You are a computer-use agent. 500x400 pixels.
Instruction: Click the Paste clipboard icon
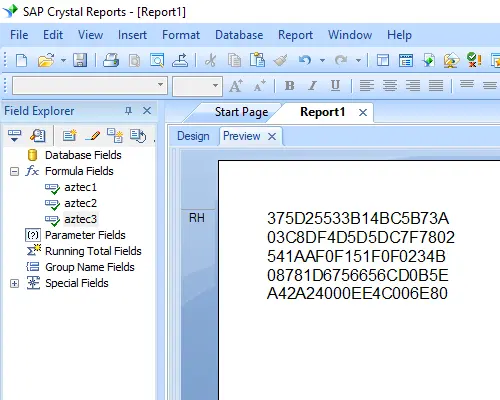[258, 60]
